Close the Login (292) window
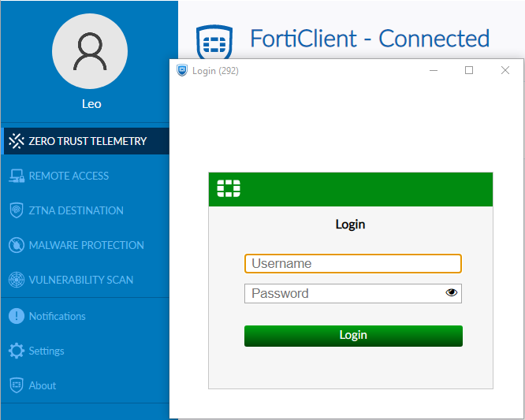This screenshot has width=525, height=420. (x=505, y=70)
